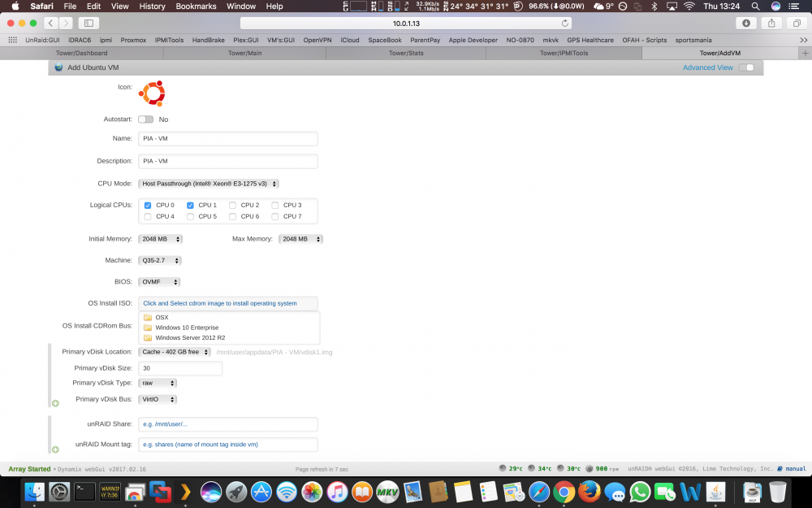Click the Ubuntu VM icon image
The height and width of the screenshot is (508, 812).
pos(152,93)
